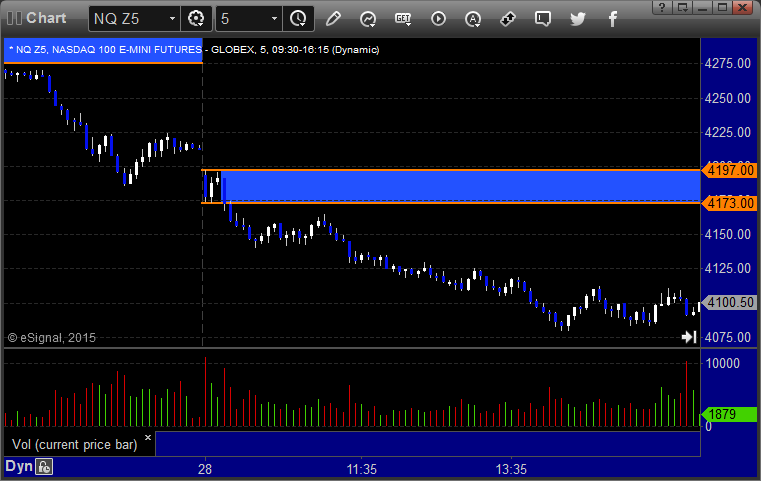This screenshot has width=761, height=481.
Task: Click the Facebook share icon
Action: 612,19
